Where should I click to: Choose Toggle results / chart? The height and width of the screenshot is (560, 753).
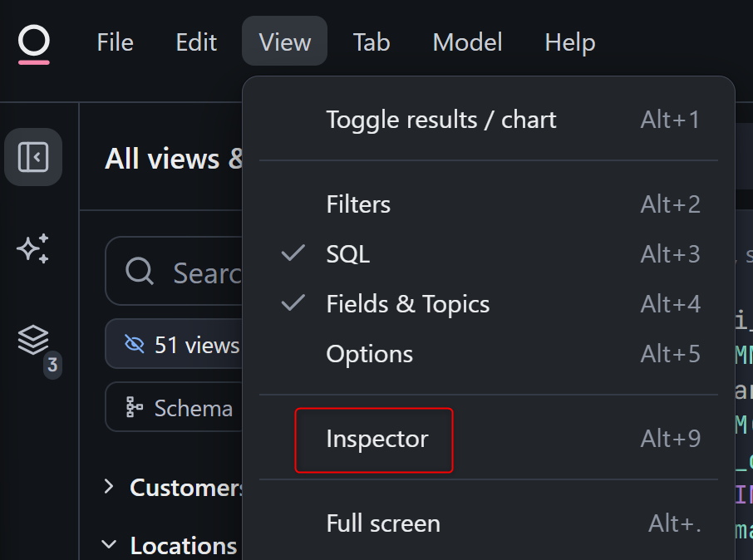point(440,120)
